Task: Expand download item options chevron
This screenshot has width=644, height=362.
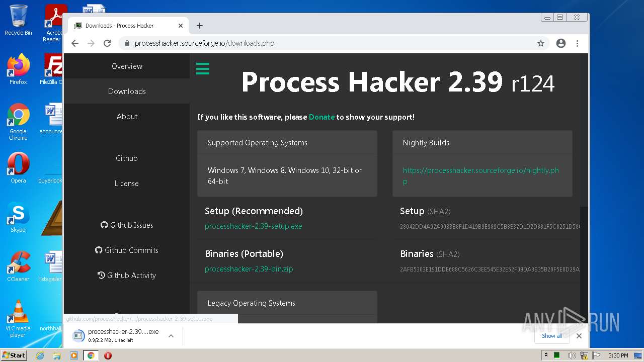Action: (171, 336)
